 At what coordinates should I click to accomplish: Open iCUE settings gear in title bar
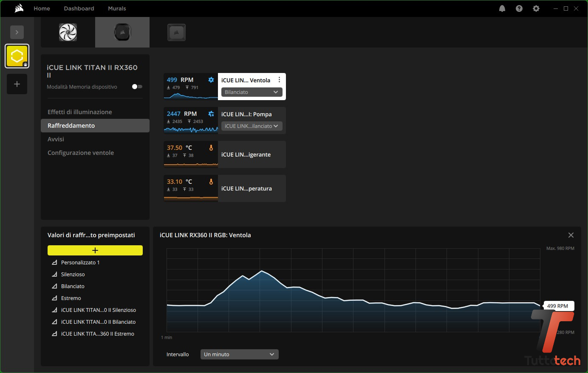point(536,8)
